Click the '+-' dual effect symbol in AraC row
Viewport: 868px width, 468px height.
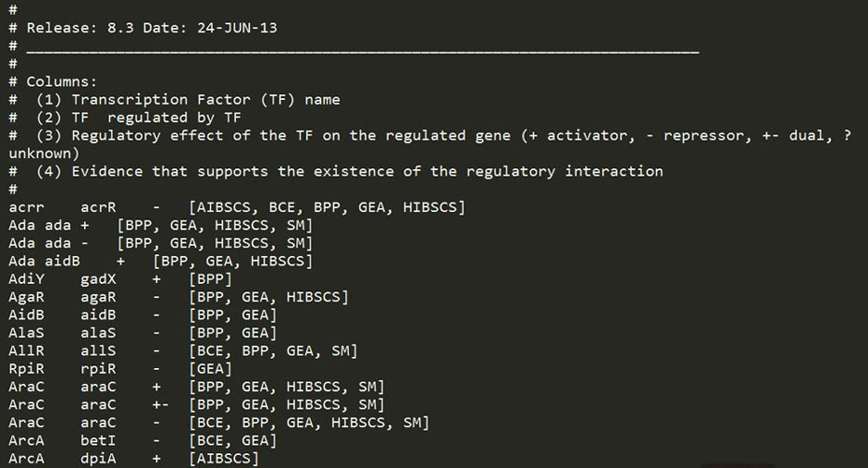click(161, 404)
